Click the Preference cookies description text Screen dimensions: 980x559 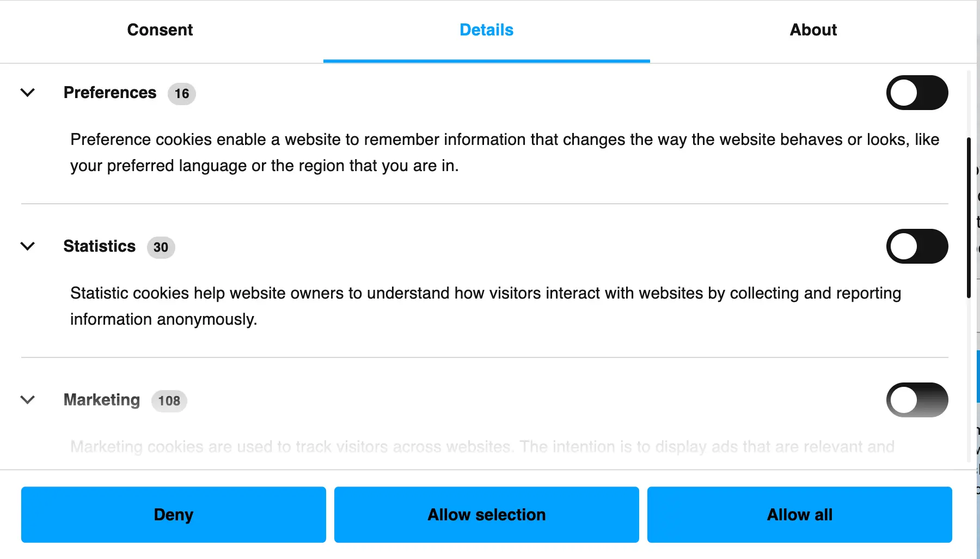505,153
